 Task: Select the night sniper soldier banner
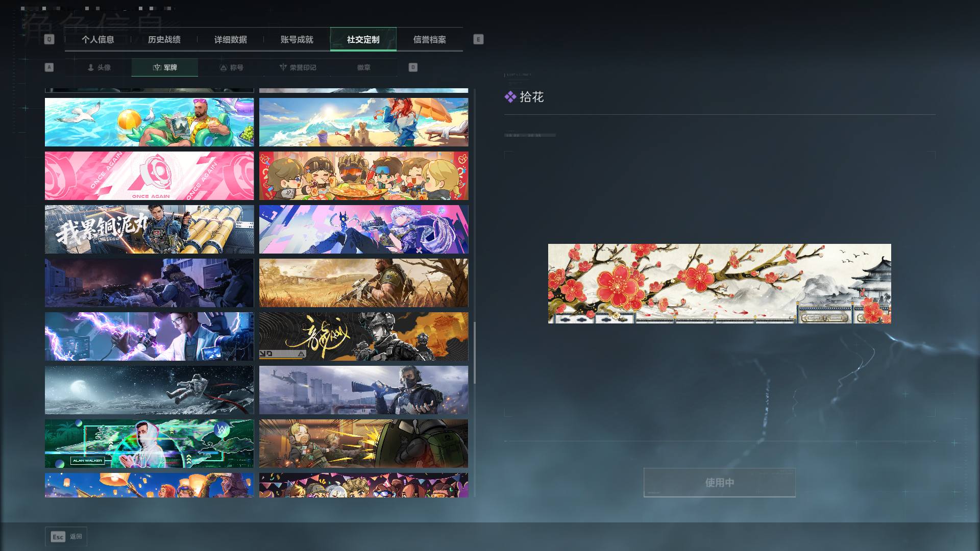click(x=149, y=283)
